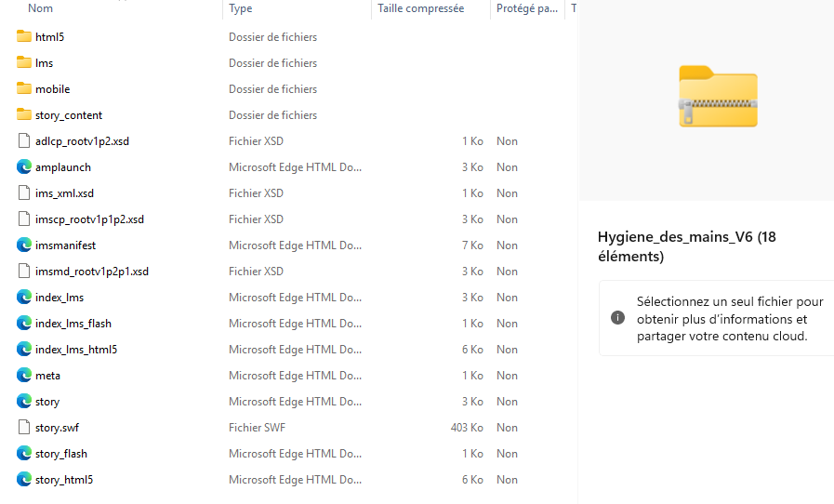Viewport: 834px width, 504px height.
Task: Sort by the Nom column header
Action: click(x=41, y=8)
